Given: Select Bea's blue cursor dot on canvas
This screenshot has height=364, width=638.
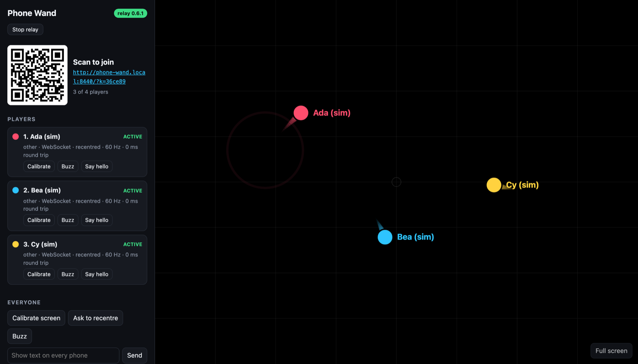Looking at the screenshot, I should tap(385, 237).
